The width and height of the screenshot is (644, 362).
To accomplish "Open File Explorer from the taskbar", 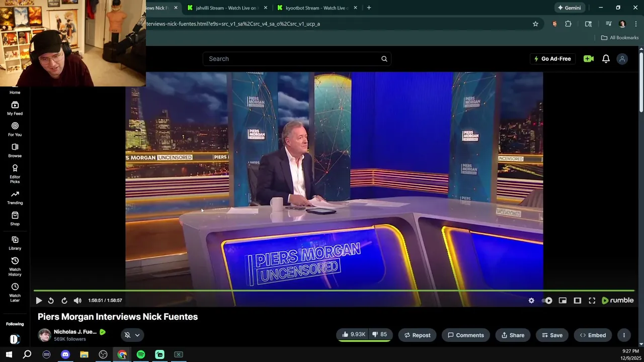I will click(84, 354).
